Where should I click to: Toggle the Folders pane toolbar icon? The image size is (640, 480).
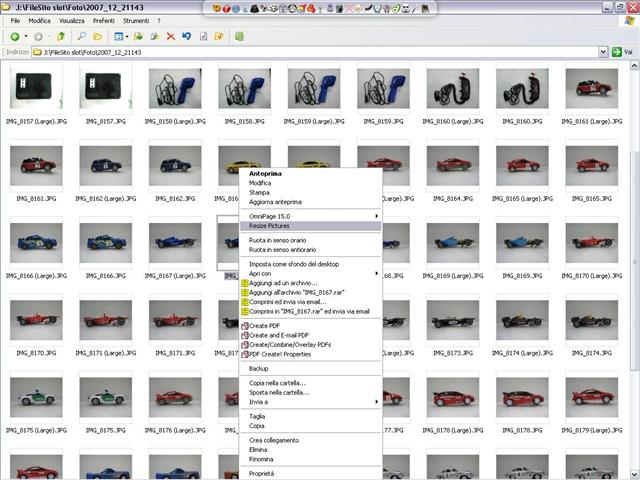tap(98, 36)
